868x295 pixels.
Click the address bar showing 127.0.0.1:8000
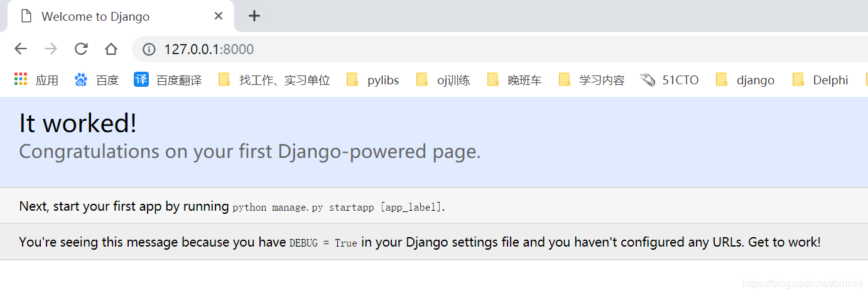pyautogui.click(x=500, y=49)
